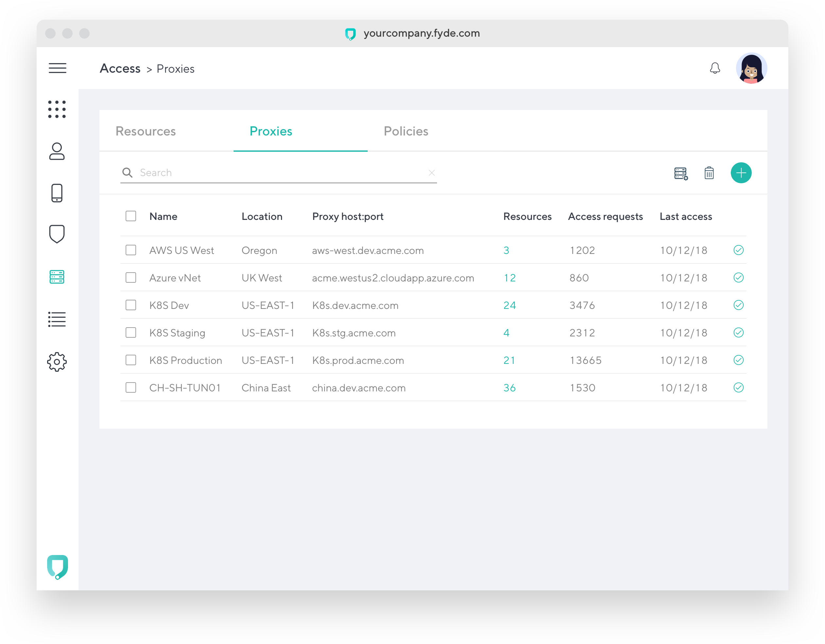Check the Azure vNet row checkbox
The height and width of the screenshot is (644, 825).
click(131, 278)
